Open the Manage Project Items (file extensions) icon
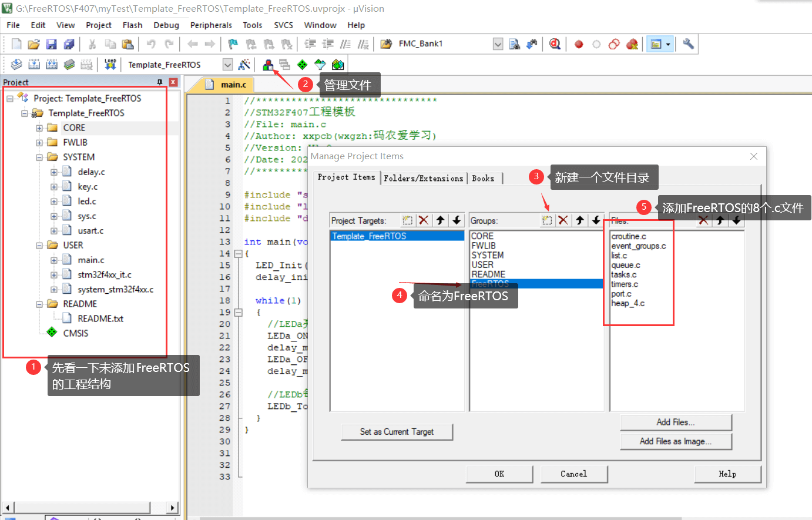This screenshot has height=520, width=812. [x=268, y=65]
